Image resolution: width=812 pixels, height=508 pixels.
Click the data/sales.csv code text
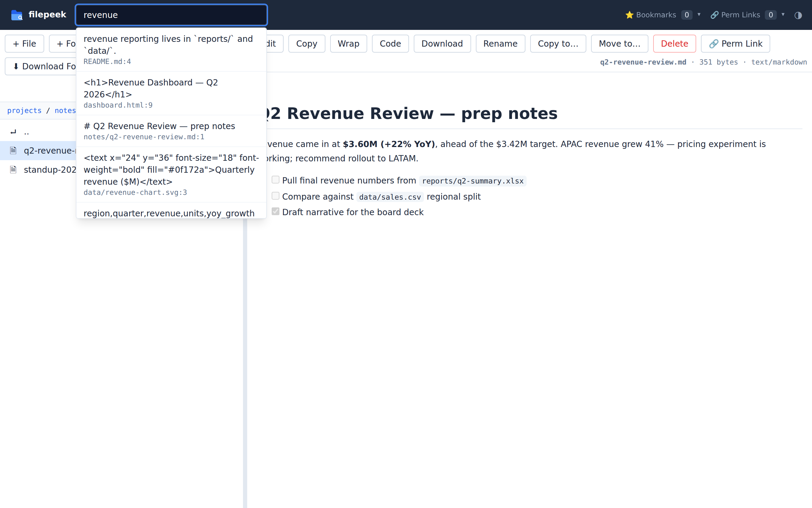point(390,197)
